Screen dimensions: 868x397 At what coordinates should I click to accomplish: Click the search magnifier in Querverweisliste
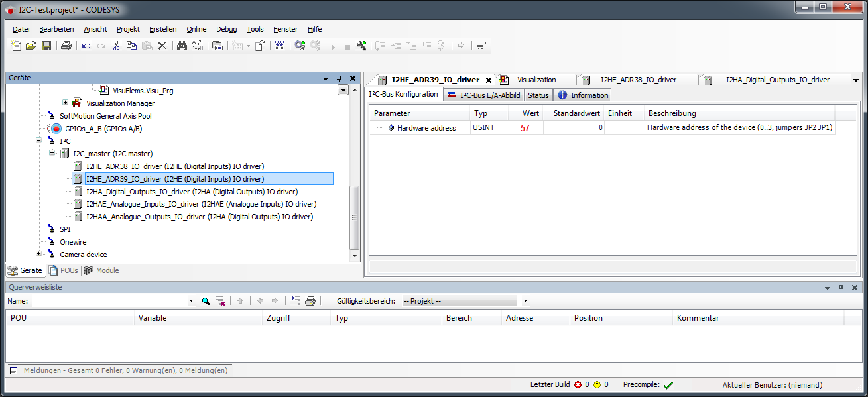coord(206,301)
